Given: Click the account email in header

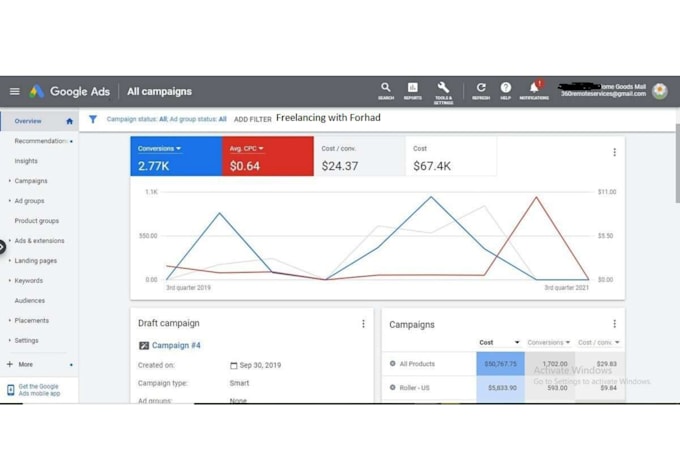Looking at the screenshot, I should [x=603, y=94].
